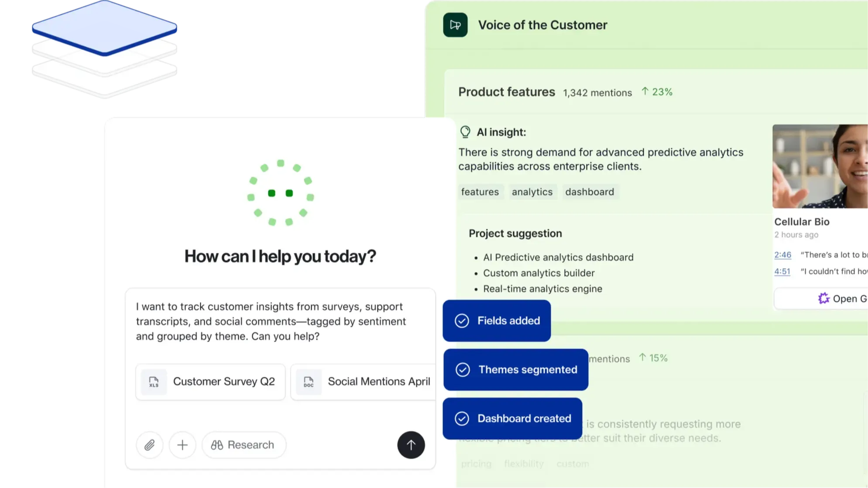Image resolution: width=868 pixels, height=488 pixels.
Task: Jump to the 2:46 timestamp link
Action: [782, 255]
